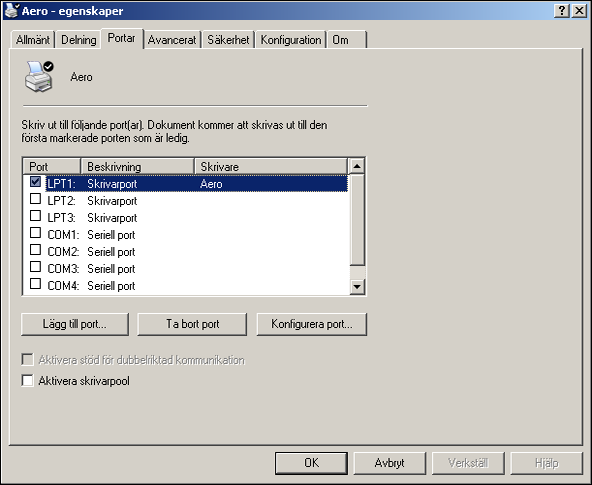Screen dimensions: 592x485
Task: Go to the Säkerhet tab
Action: coord(228,40)
